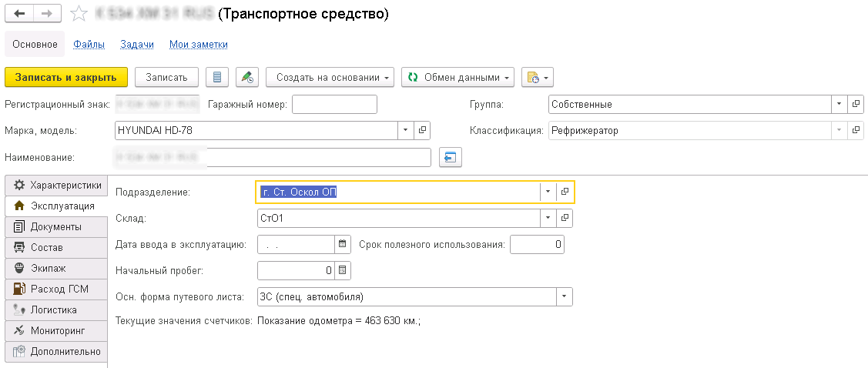Open calculator for Начальный пробег

(343, 270)
